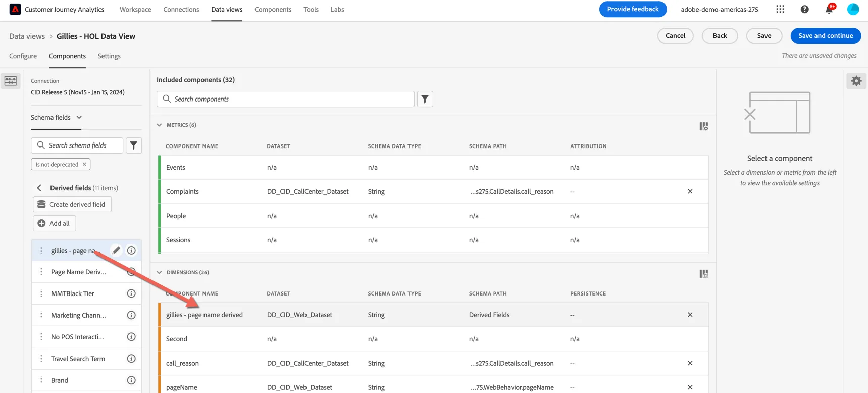The width and height of the screenshot is (868, 393).
Task: Remove Complaints metric with X
Action: pyautogui.click(x=690, y=191)
